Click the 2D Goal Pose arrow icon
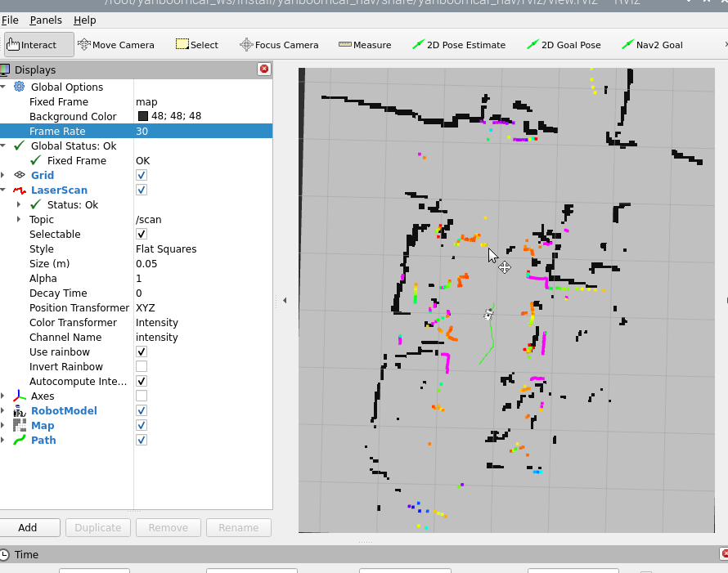The height and width of the screenshot is (573, 728). click(533, 44)
